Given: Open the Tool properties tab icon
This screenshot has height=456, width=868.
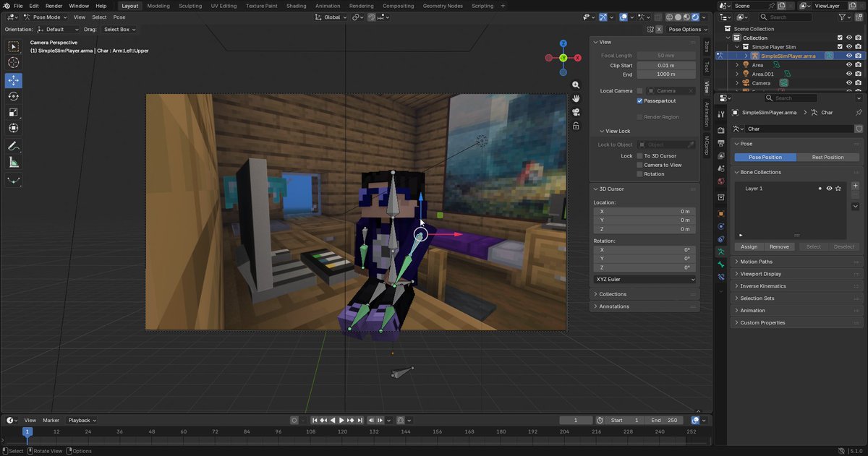Looking at the screenshot, I should click(x=720, y=115).
